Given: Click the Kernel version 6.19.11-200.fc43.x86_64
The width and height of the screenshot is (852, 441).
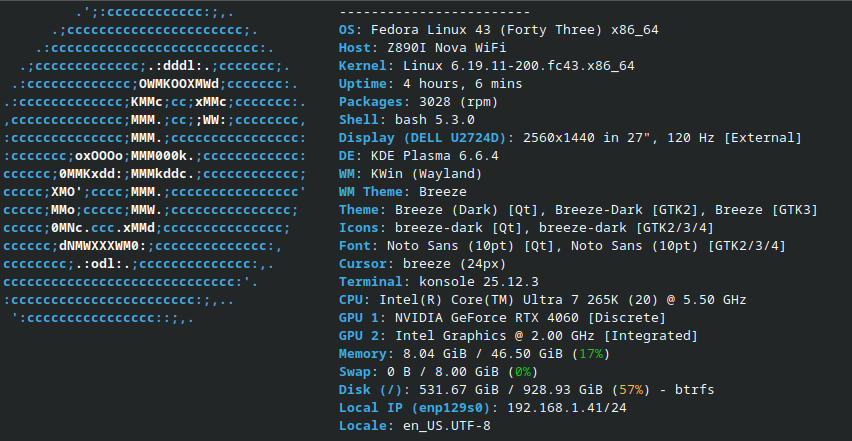Looking at the screenshot, I should tap(542, 66).
